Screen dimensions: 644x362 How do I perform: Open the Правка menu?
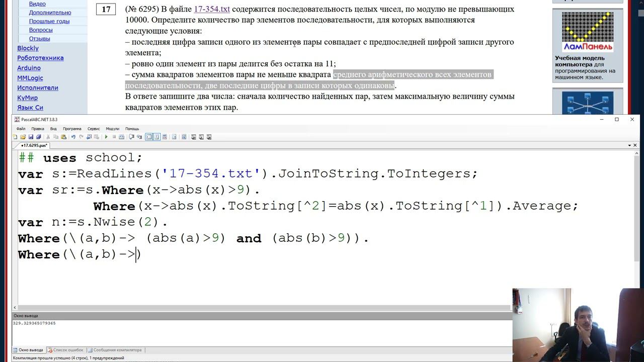[x=38, y=129]
